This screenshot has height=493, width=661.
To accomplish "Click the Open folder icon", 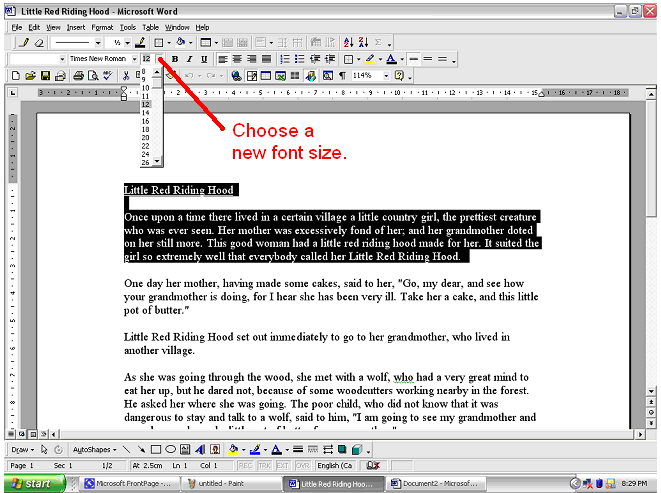I will (x=31, y=75).
